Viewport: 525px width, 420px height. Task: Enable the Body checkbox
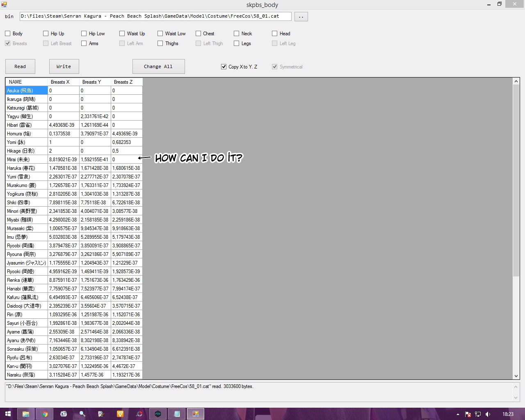8,34
